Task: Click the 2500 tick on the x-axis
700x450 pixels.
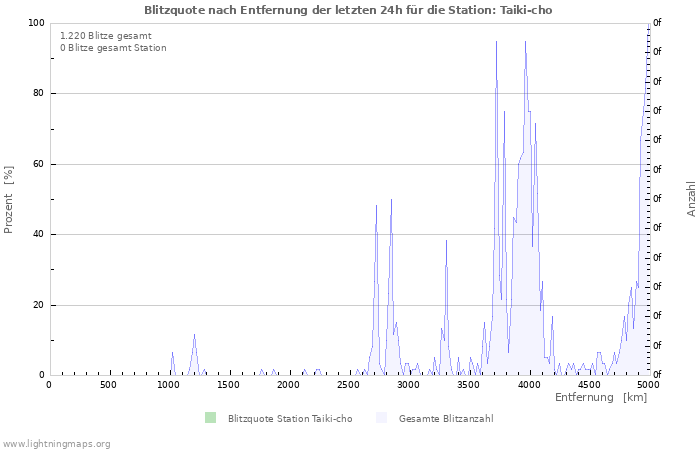Action: (x=348, y=385)
